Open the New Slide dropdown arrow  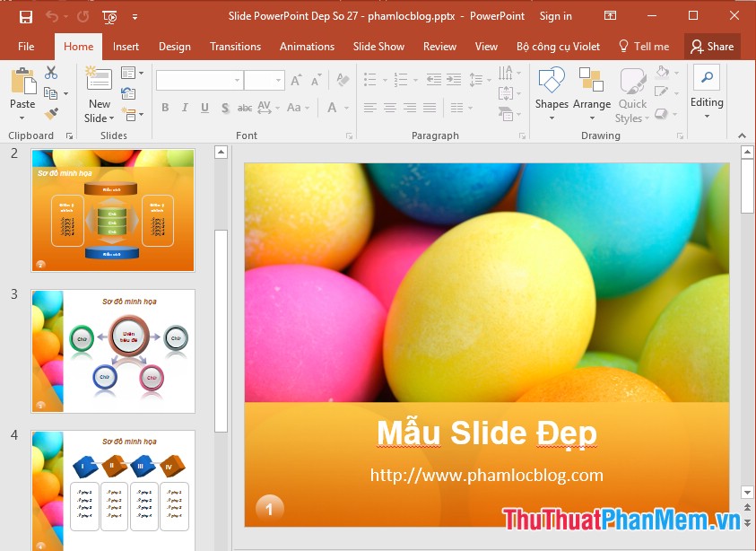pyautogui.click(x=110, y=118)
